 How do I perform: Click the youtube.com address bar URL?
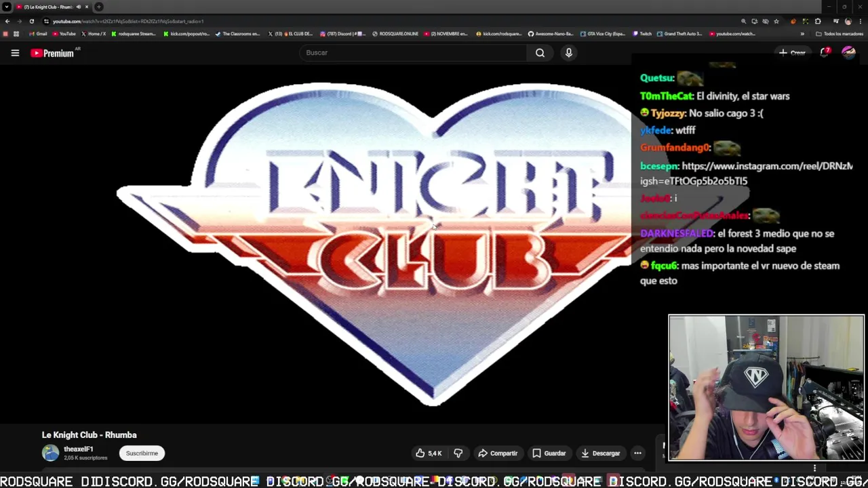(x=128, y=21)
